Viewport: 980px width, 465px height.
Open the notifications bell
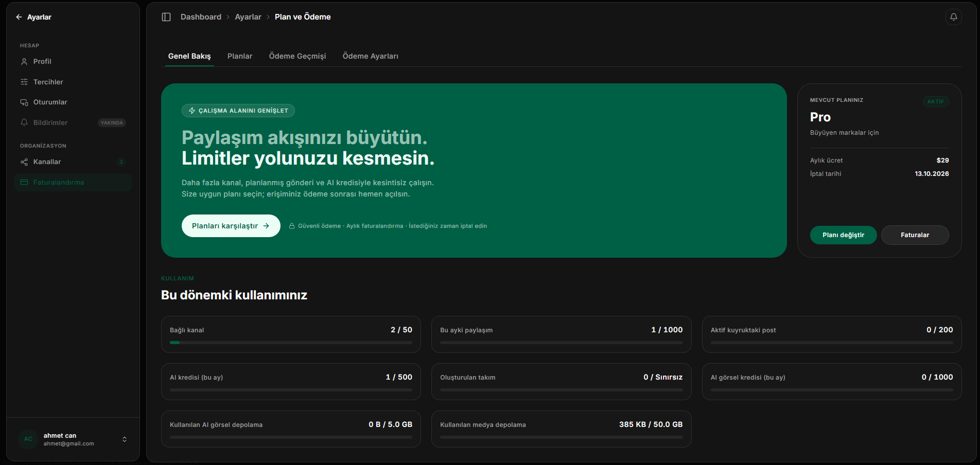tap(953, 17)
